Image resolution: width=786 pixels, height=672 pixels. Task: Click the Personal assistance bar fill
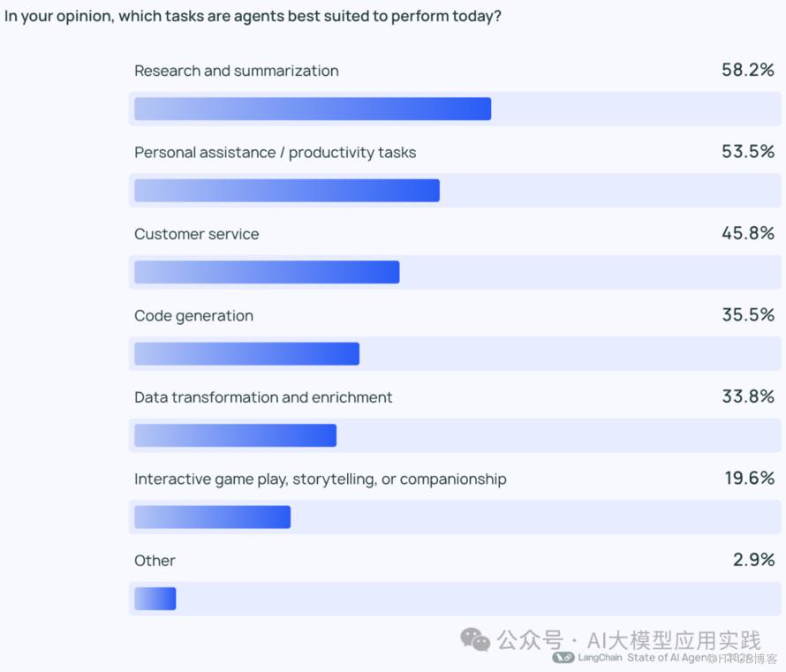point(287,191)
